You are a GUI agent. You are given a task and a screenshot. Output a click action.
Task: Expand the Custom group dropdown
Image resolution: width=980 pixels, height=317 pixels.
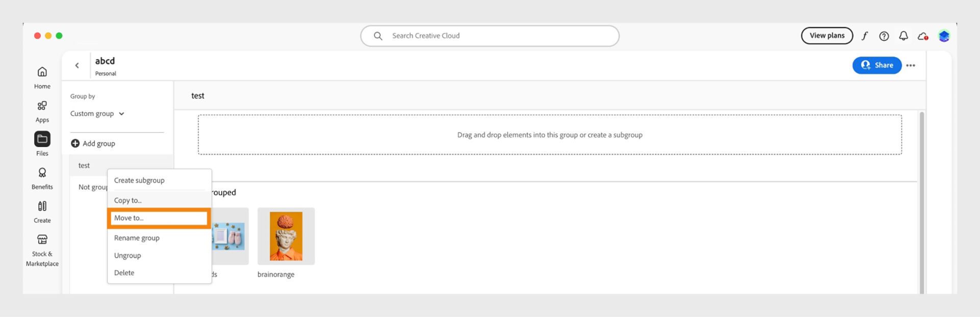(x=97, y=114)
